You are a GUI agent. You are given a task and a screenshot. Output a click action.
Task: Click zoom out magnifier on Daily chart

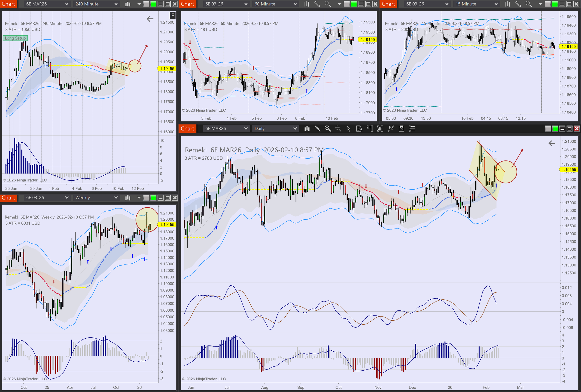click(338, 129)
